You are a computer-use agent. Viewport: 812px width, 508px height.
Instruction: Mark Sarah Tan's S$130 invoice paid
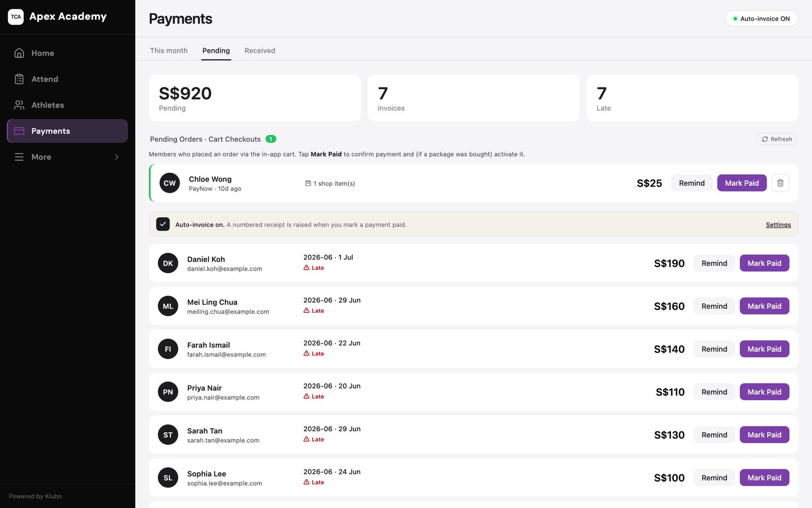pos(764,435)
